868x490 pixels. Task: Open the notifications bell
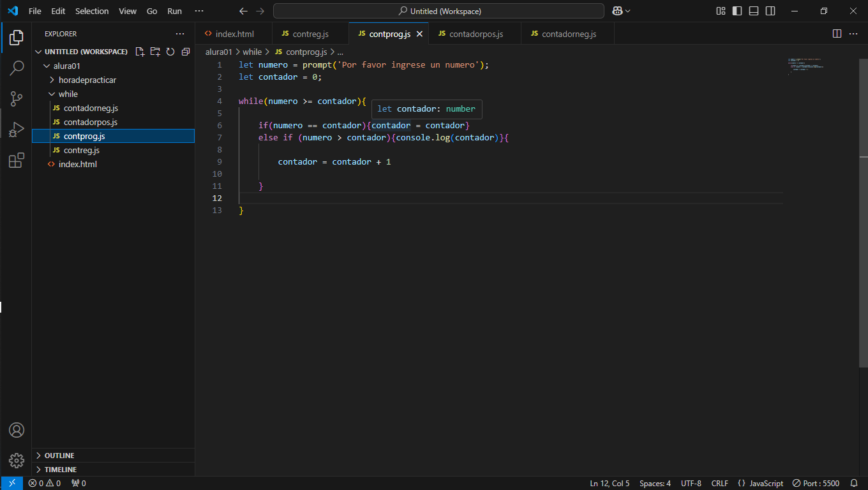coord(854,483)
